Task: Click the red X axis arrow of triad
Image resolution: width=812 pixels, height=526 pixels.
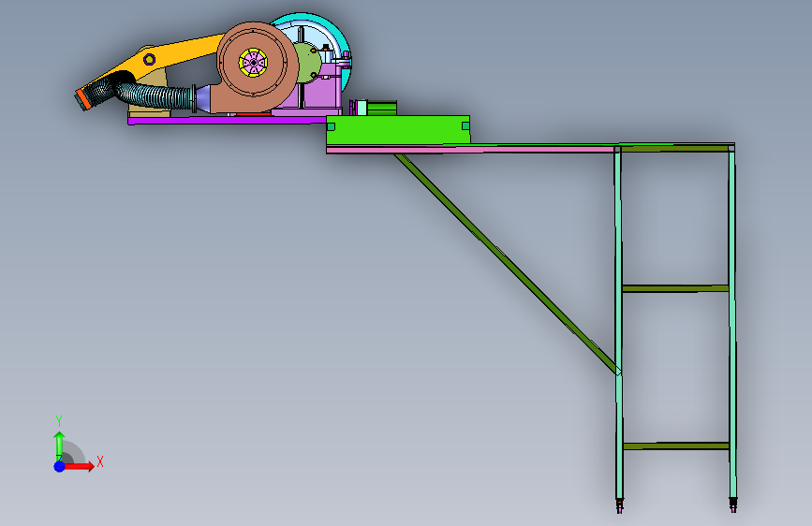Action: tap(79, 466)
